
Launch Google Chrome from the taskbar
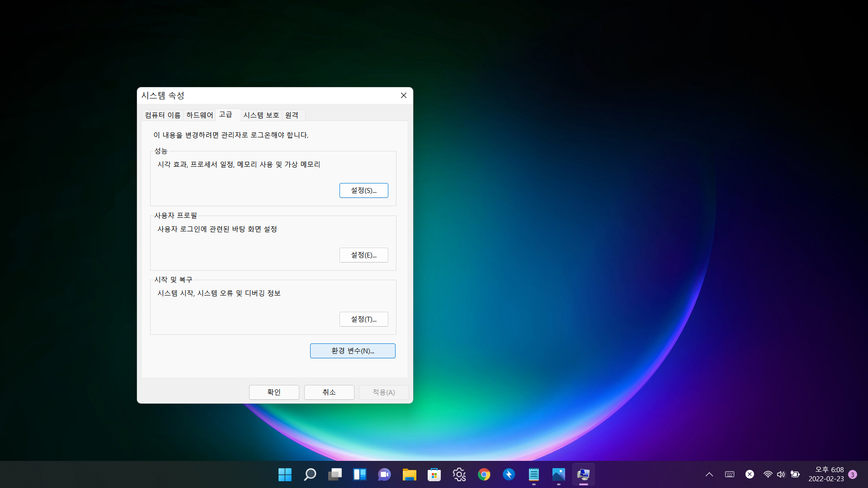[x=484, y=474]
